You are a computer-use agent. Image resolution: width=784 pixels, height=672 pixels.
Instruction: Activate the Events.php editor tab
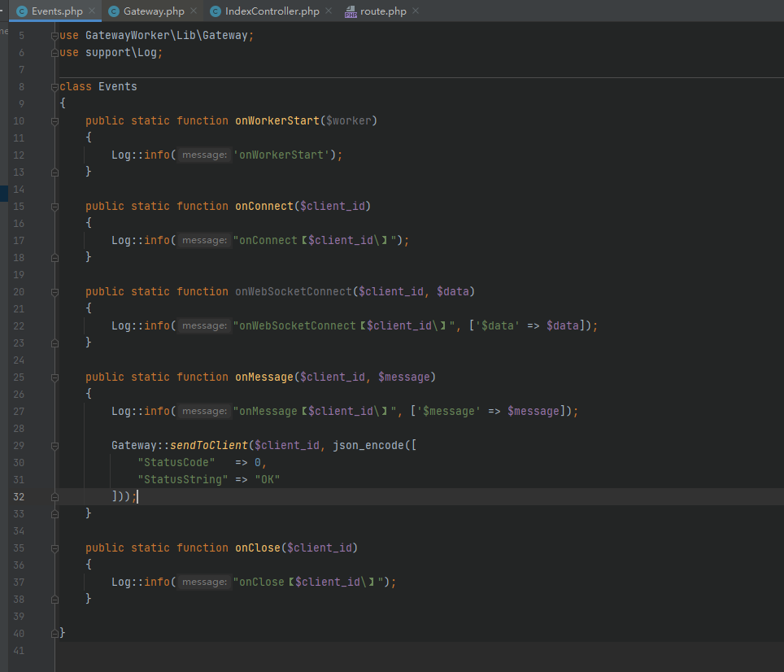pos(56,11)
